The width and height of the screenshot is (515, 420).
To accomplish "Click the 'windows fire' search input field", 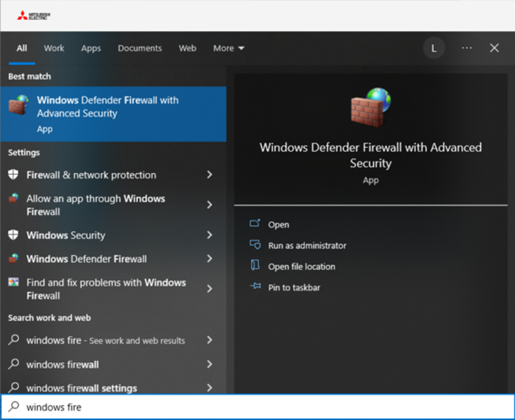I will click(257, 407).
